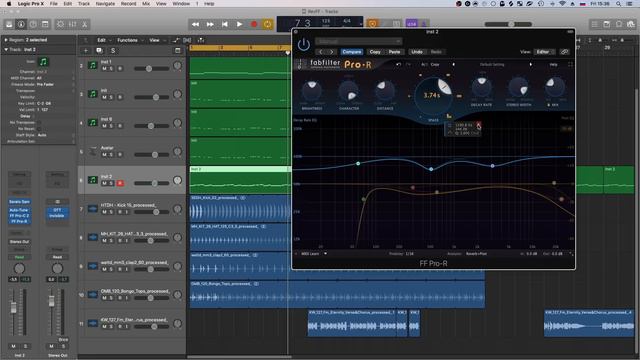
Task: Open Smart Controls from the control bar
Action: (60, 24)
